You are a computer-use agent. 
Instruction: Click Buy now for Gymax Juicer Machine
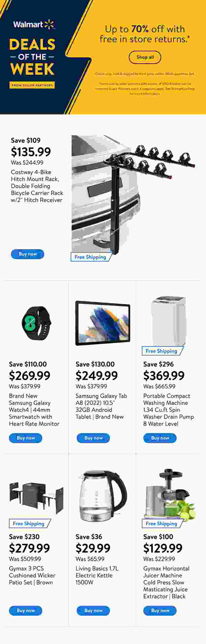[160, 611]
